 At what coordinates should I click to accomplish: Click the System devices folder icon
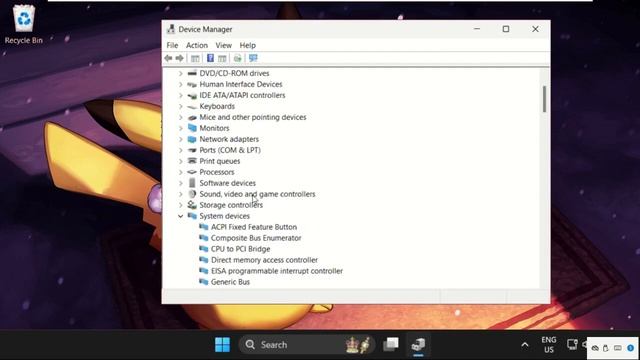pos(192,216)
